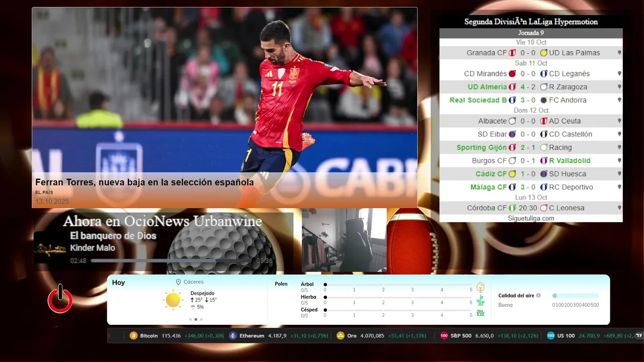Viewport: 644px width, 362px height.
Task: Click the 20:30 kickoff time
Action: (x=528, y=208)
